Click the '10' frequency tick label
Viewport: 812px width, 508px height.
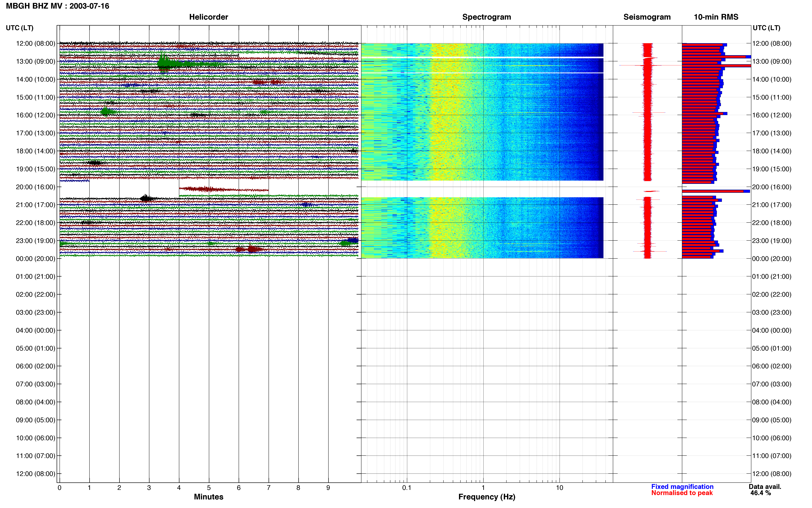559,488
